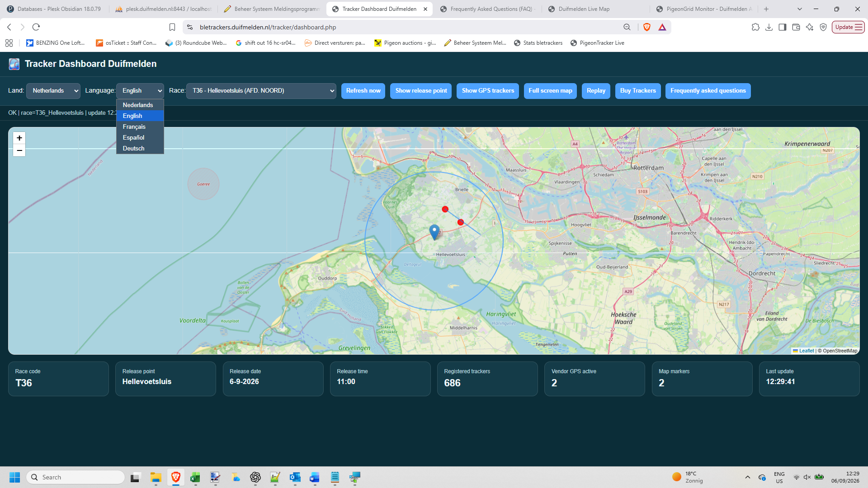Open Stats bletrackers bookmark
Screen dimensions: 868x488
coord(538,43)
